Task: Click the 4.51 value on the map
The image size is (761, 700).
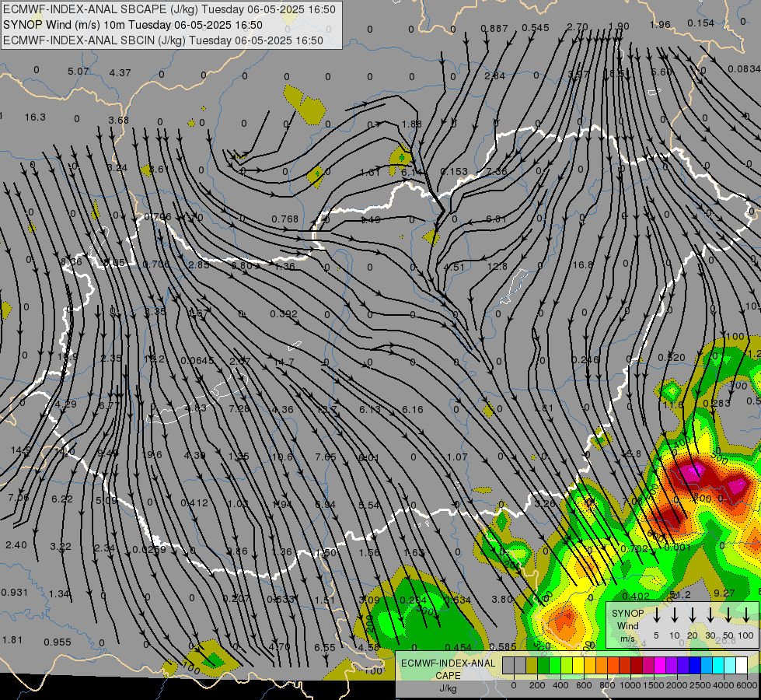Action: [454, 267]
